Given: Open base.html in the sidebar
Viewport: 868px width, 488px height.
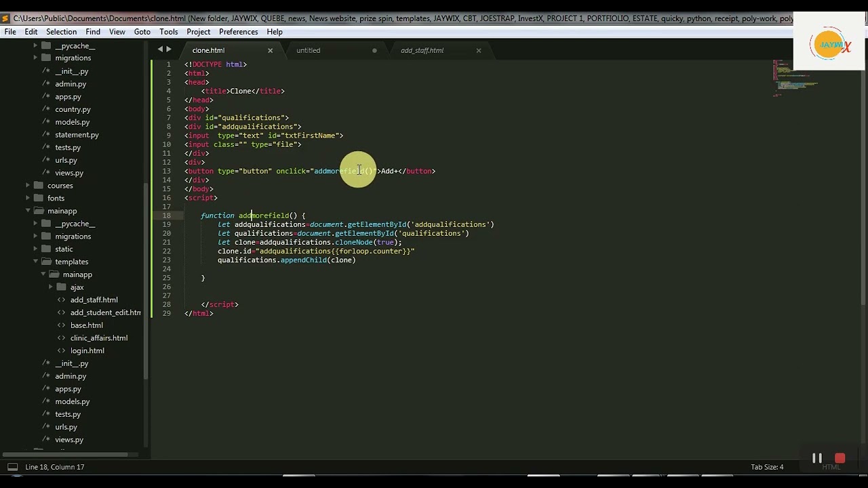Looking at the screenshot, I should (86, 325).
